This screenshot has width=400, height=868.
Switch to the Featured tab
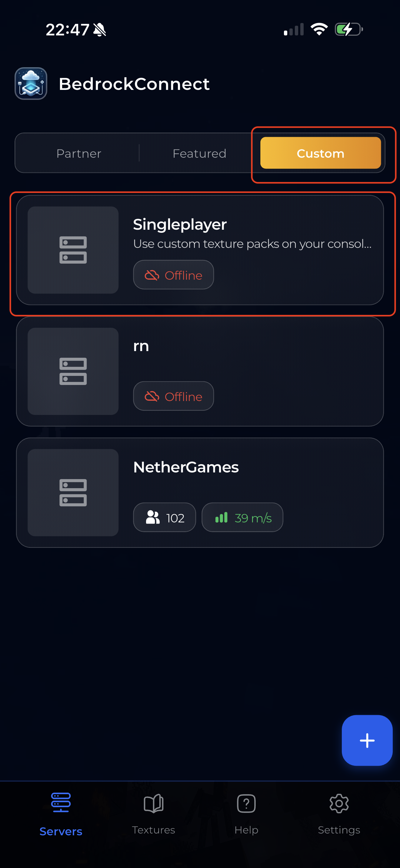199,153
